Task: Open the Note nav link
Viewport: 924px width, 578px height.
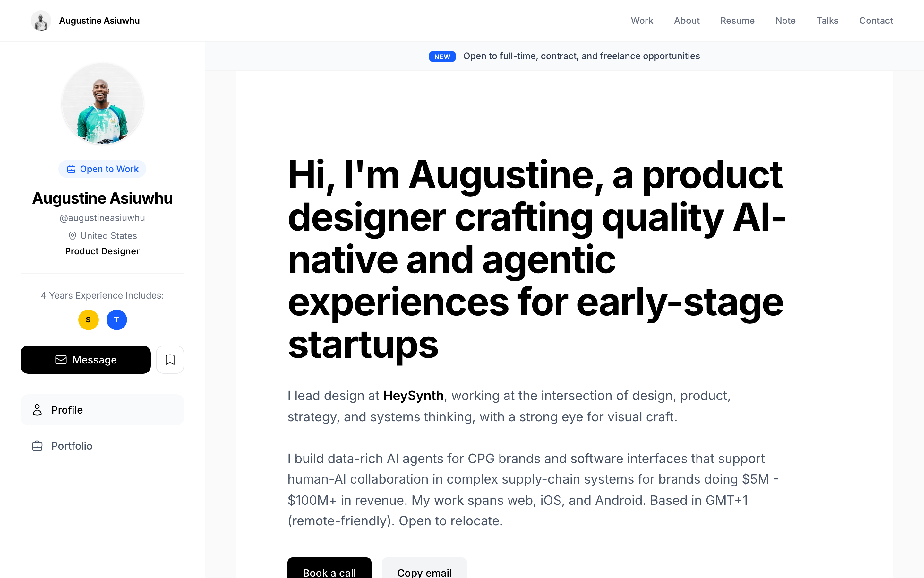Action: 785,21
